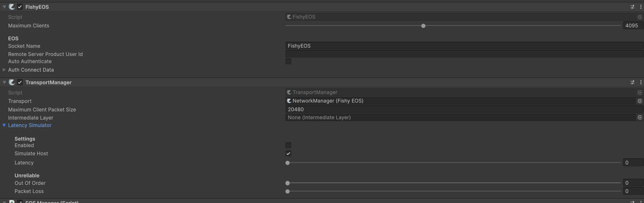
Task: Click the TransportManager component header title
Action: 49,82
